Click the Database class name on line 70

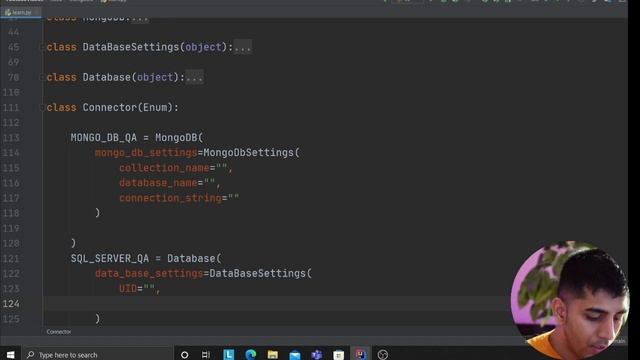tap(107, 77)
